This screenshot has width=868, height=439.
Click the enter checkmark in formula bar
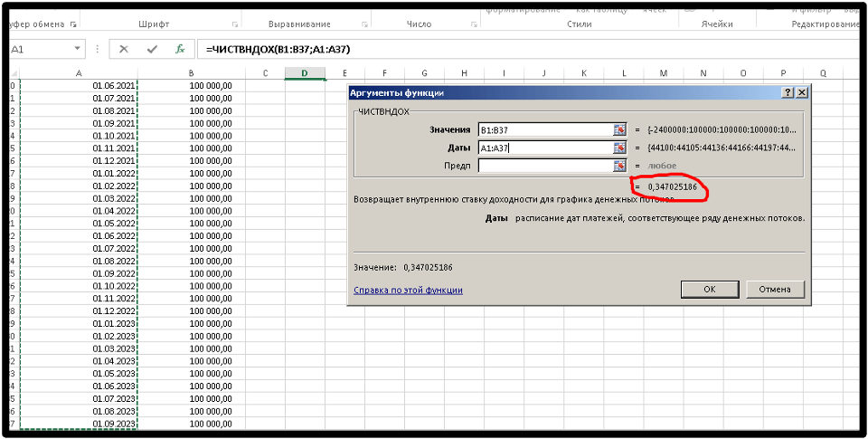tap(152, 49)
